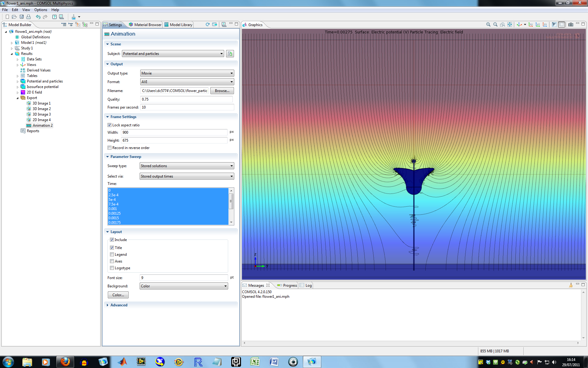Click the Browse... button

tap(222, 91)
